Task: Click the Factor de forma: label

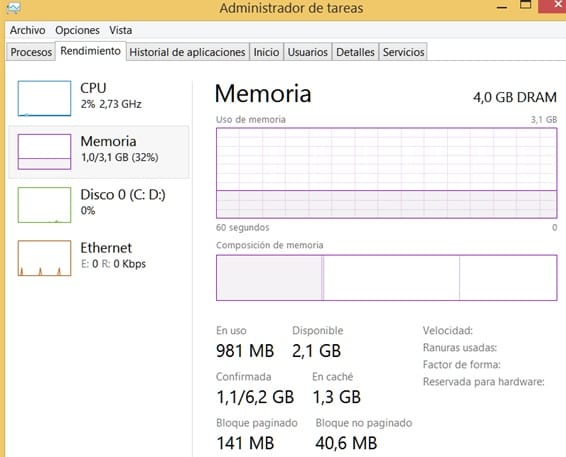Action: [x=462, y=365]
